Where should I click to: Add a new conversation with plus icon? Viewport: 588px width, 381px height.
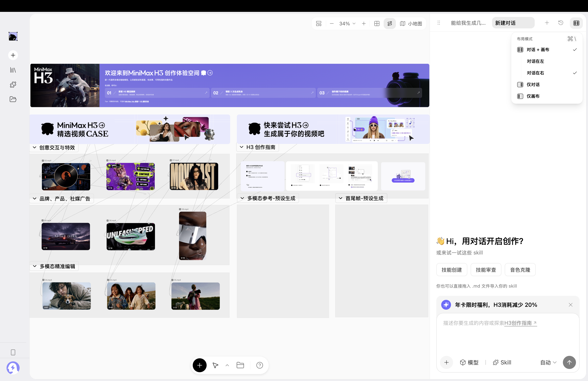547,23
